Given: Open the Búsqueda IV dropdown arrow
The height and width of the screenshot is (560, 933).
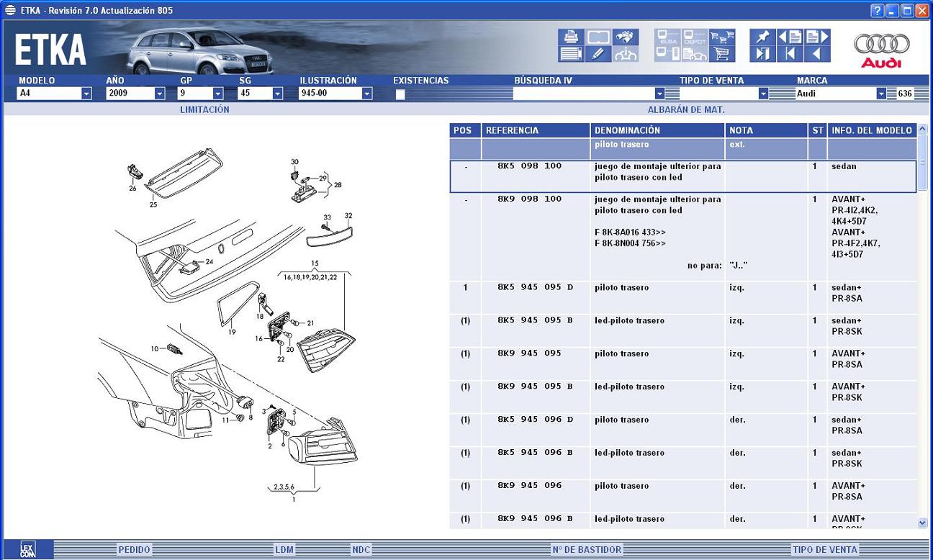Looking at the screenshot, I should (659, 94).
